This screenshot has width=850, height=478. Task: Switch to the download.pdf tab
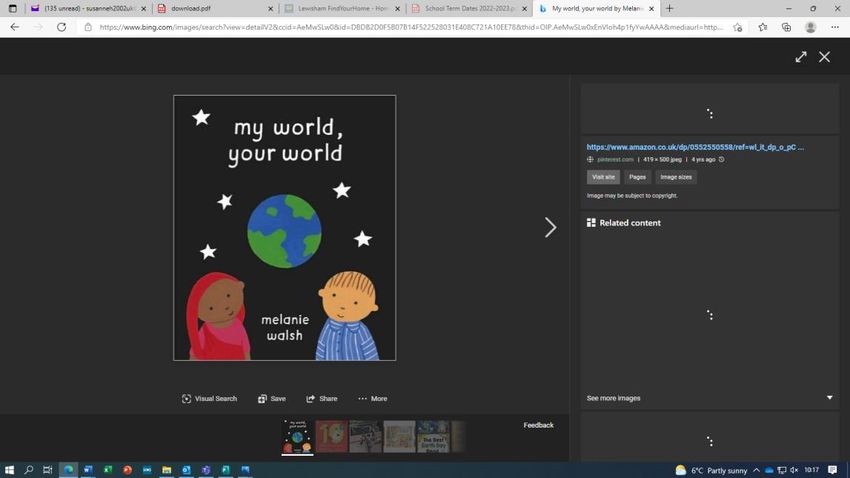pyautogui.click(x=214, y=9)
